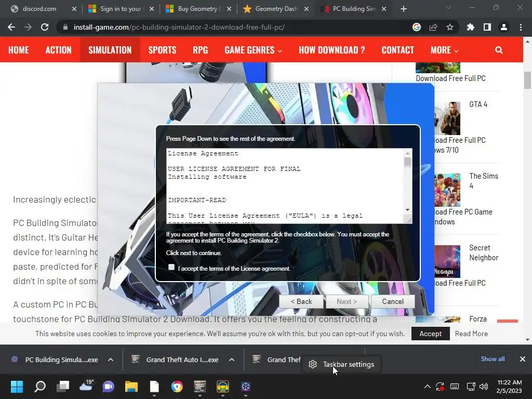Expand options for Grand Theft Auto I....exe download
The width and height of the screenshot is (532, 399).
pos(232,360)
